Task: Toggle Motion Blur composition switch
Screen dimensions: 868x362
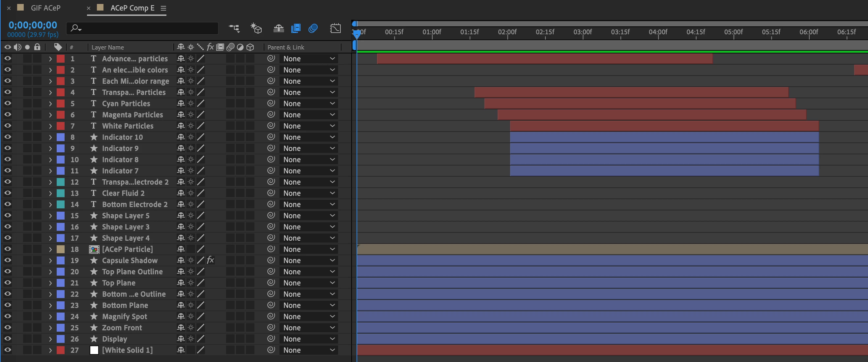Action: pos(313,28)
